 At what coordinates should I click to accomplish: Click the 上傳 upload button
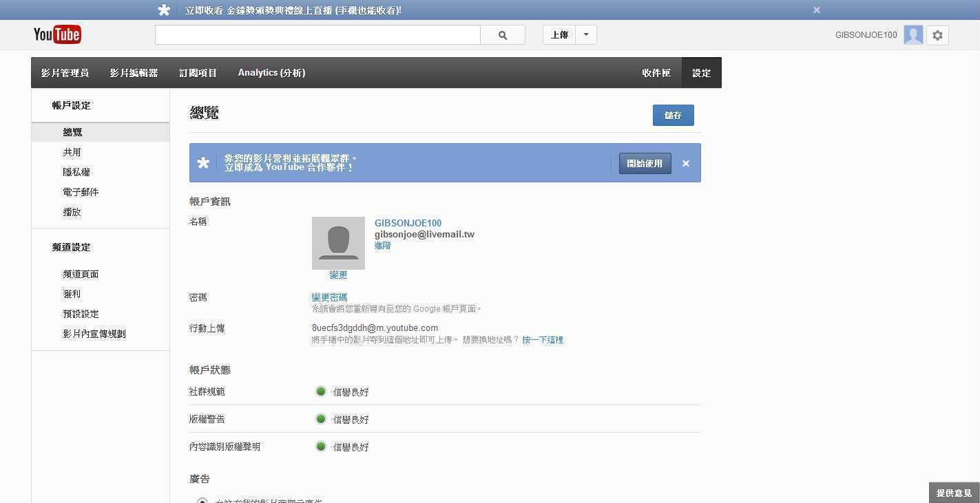[x=559, y=35]
